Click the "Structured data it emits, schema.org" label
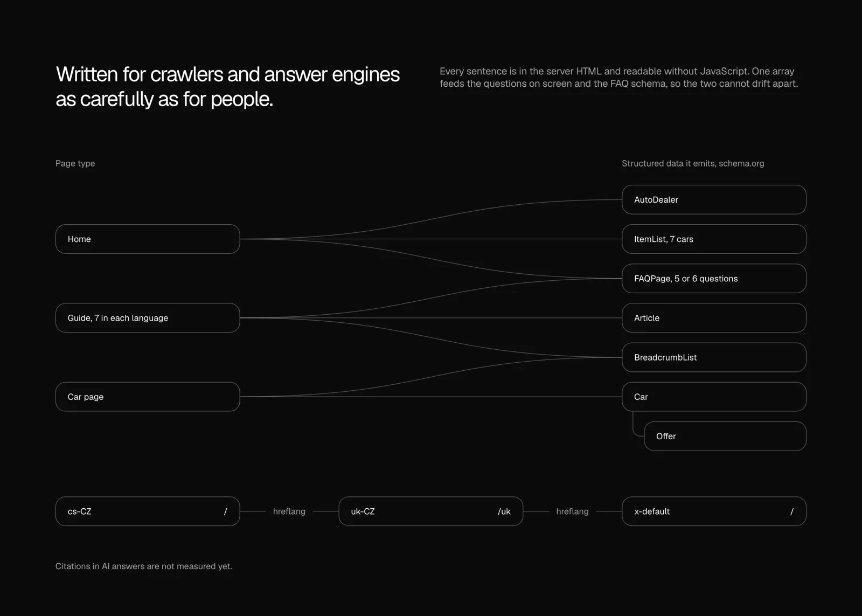 [x=693, y=163]
